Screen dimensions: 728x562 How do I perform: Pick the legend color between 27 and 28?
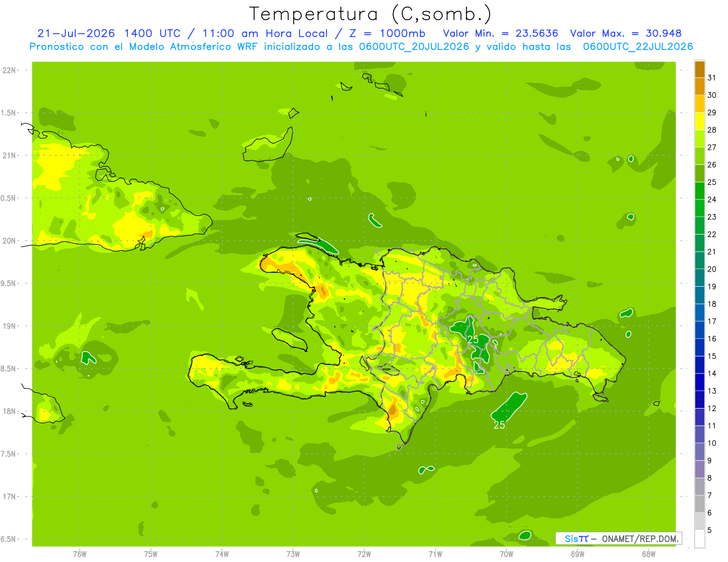point(699,138)
